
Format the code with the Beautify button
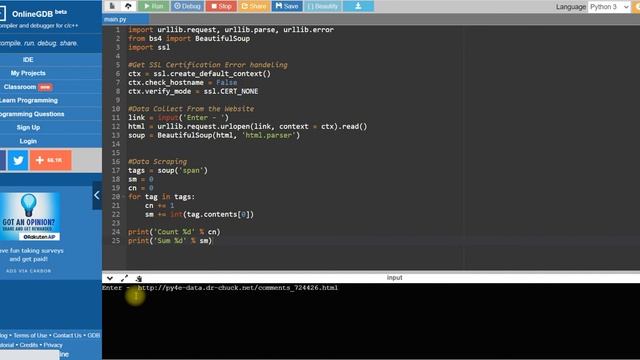pyautogui.click(x=322, y=6)
